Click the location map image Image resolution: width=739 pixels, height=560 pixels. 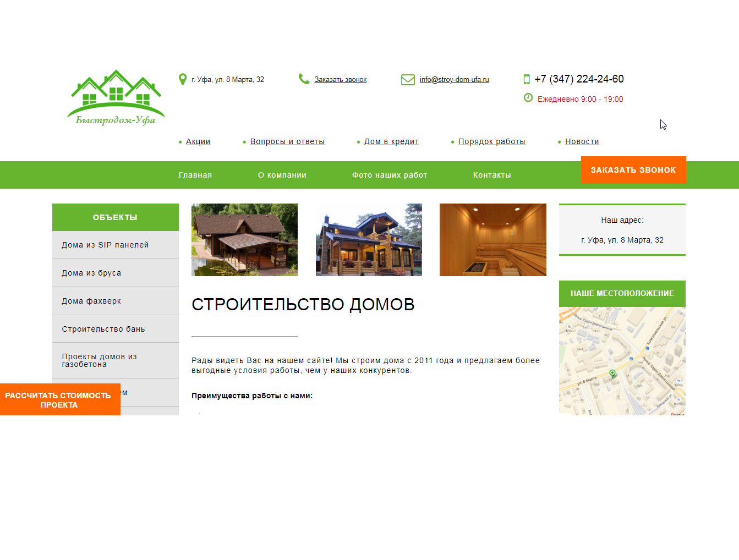click(x=622, y=361)
